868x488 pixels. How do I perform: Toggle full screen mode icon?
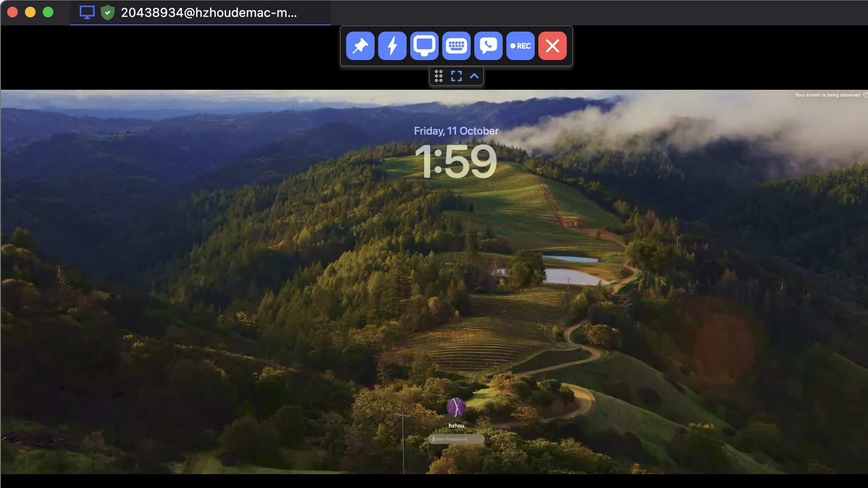click(x=456, y=76)
